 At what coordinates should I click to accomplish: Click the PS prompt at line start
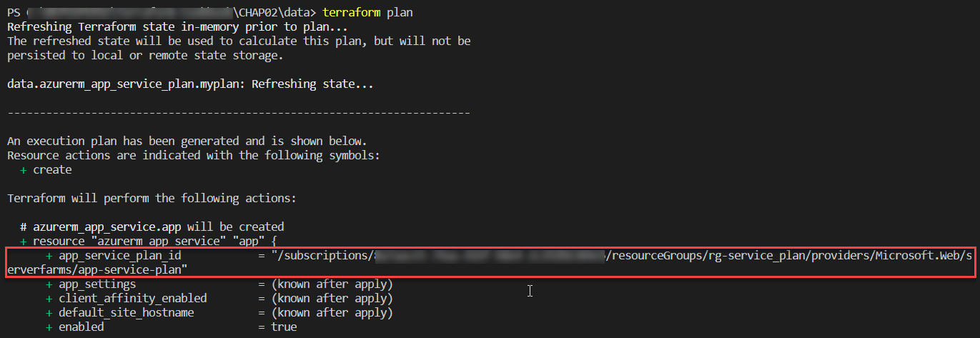pyautogui.click(x=14, y=13)
